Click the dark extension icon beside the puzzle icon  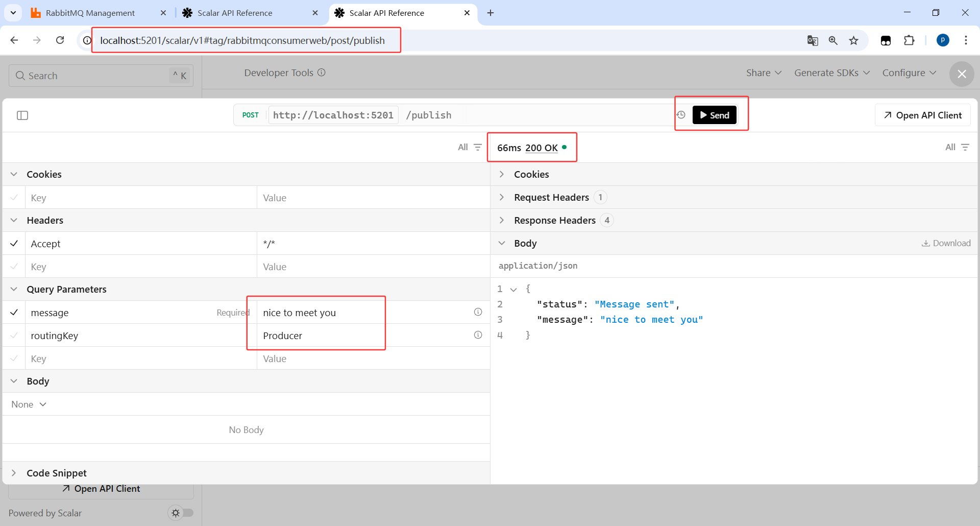point(886,40)
